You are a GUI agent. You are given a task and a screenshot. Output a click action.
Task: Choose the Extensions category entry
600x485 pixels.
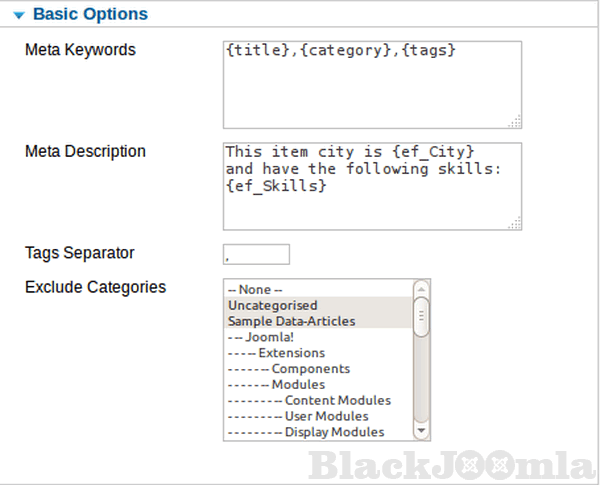[291, 353]
